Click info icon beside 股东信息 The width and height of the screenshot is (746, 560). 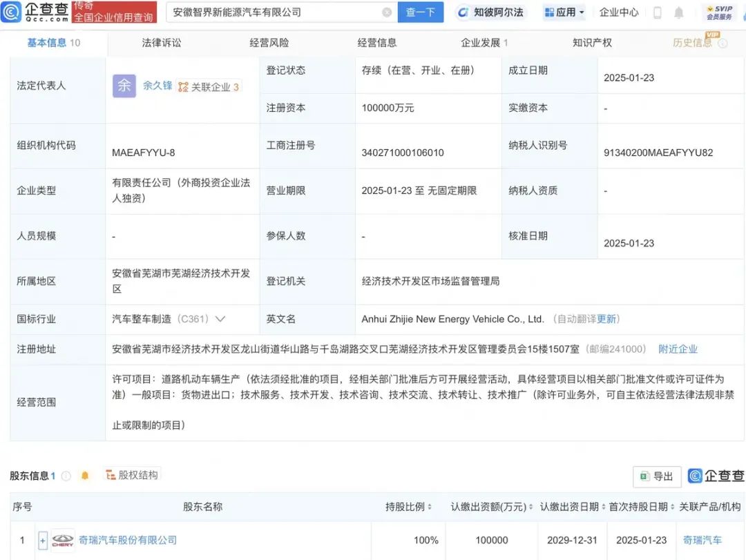click(66, 475)
